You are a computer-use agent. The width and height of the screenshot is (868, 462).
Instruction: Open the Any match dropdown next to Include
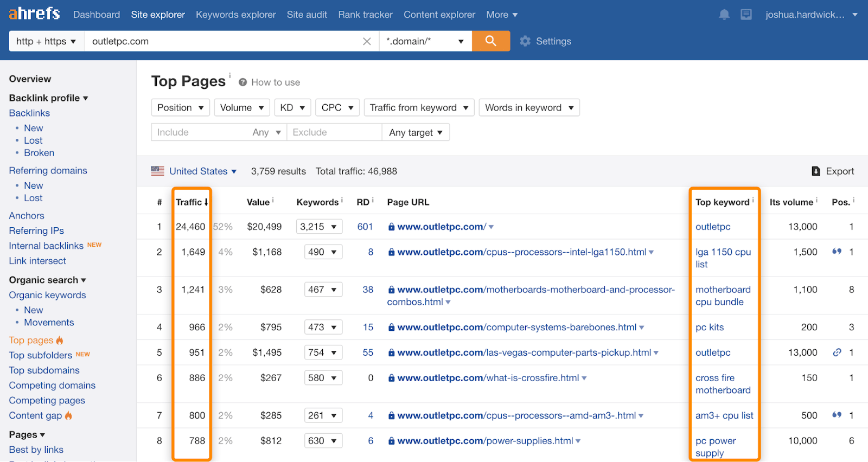click(x=267, y=132)
